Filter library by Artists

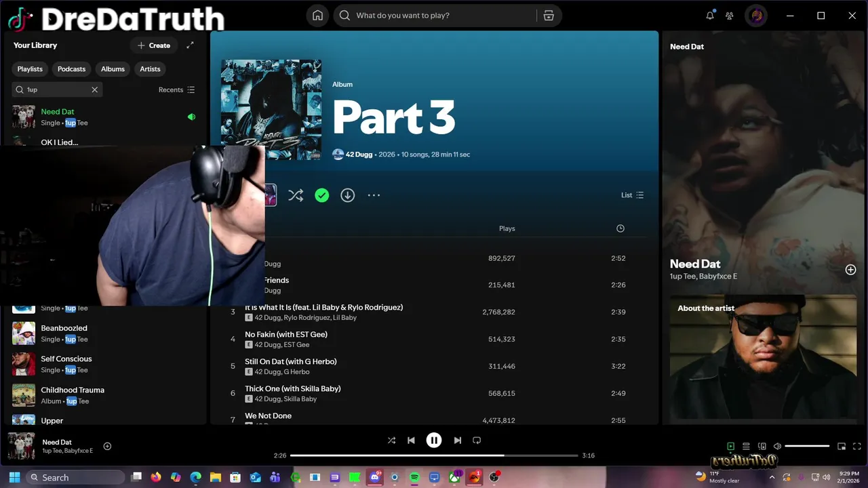[x=150, y=69]
